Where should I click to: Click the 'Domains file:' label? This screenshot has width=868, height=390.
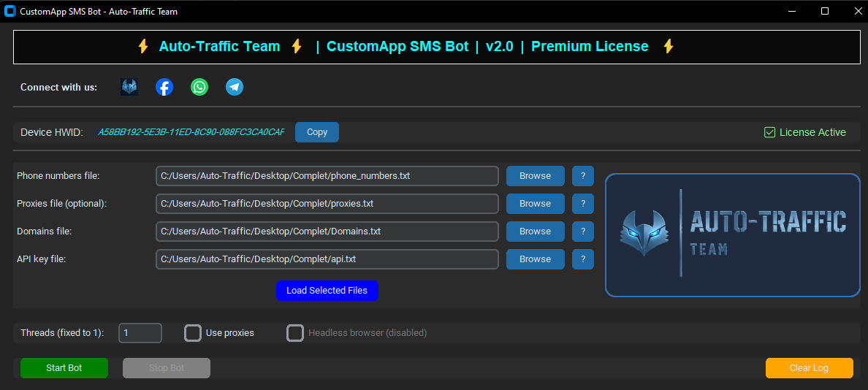tap(45, 232)
